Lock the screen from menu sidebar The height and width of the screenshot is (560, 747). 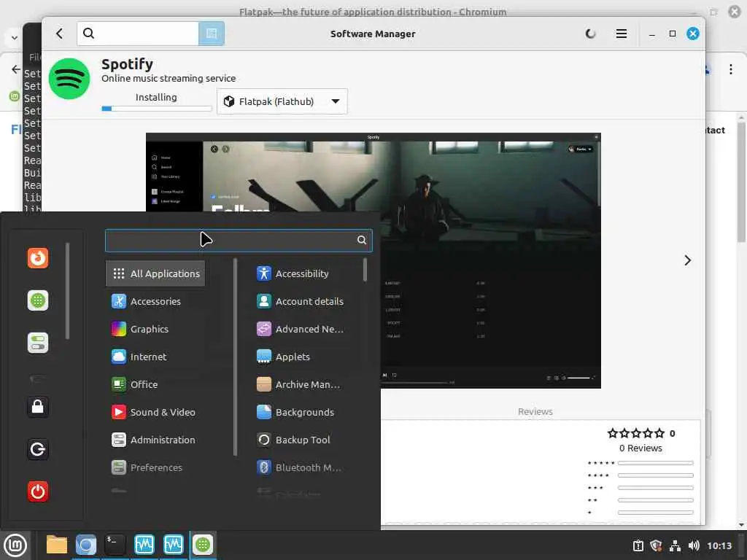click(38, 407)
